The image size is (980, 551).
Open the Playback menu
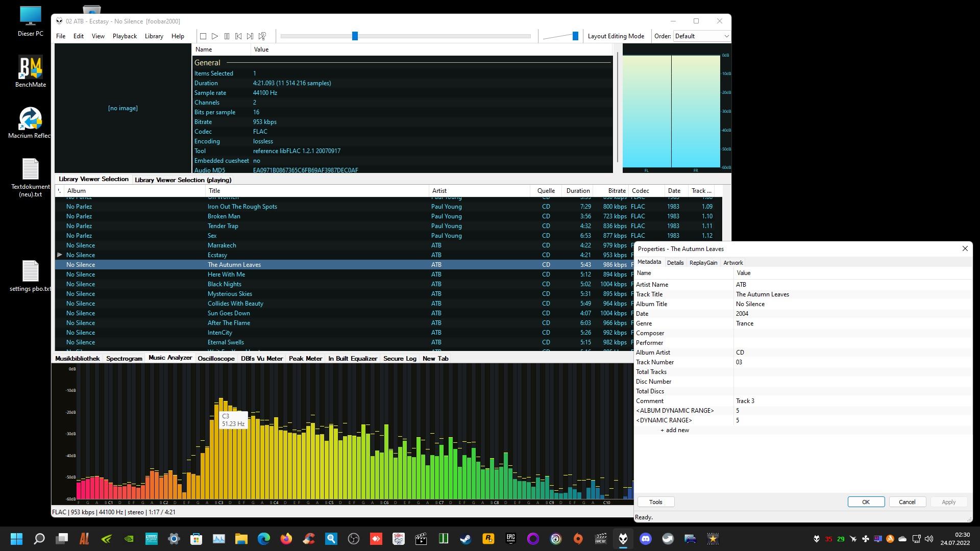(x=125, y=36)
